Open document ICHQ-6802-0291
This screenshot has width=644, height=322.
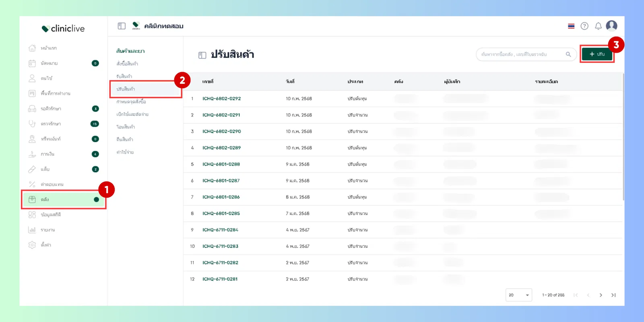tap(221, 115)
